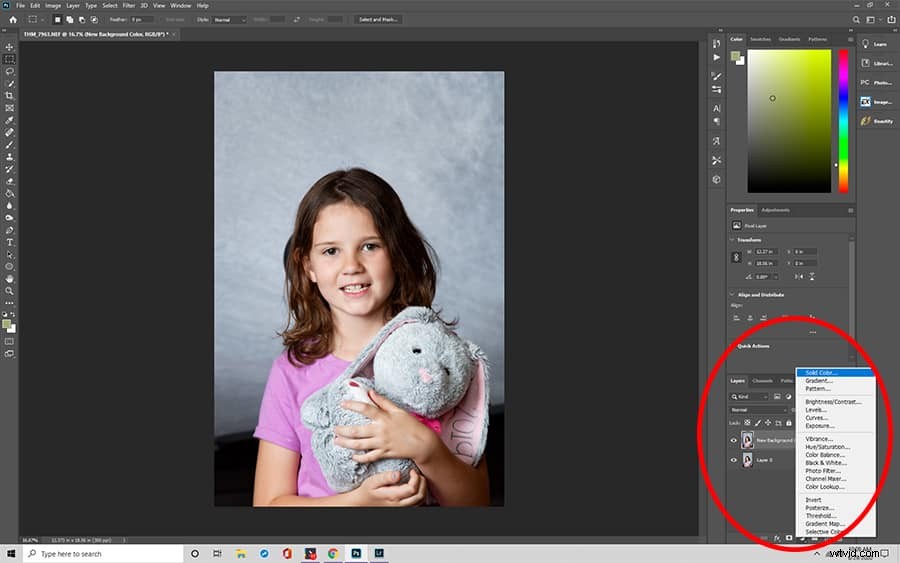Click the Subtract from Selection icon
900x563 pixels.
pyautogui.click(x=82, y=20)
